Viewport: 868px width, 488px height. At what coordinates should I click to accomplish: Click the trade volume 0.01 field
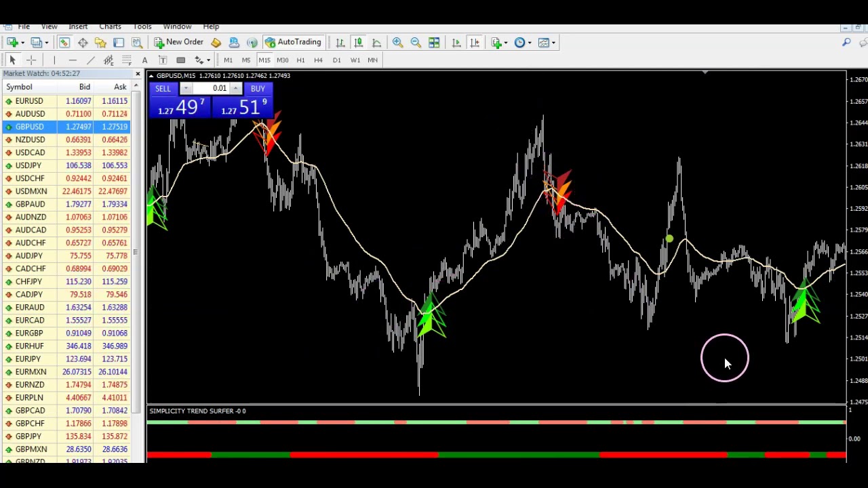pyautogui.click(x=210, y=89)
